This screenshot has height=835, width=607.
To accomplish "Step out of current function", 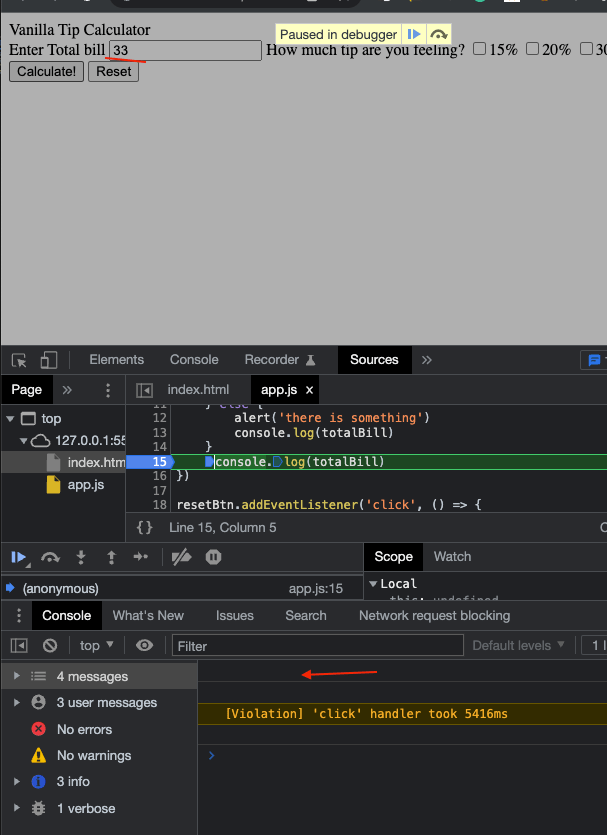I will tap(111, 558).
